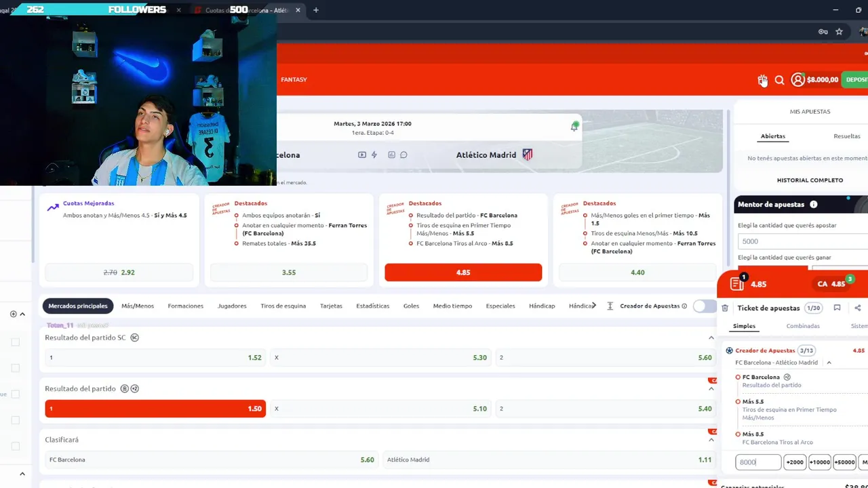Click the circle marker beside Más 5.5 in the ticket
The image size is (868, 488).
pos(738,402)
